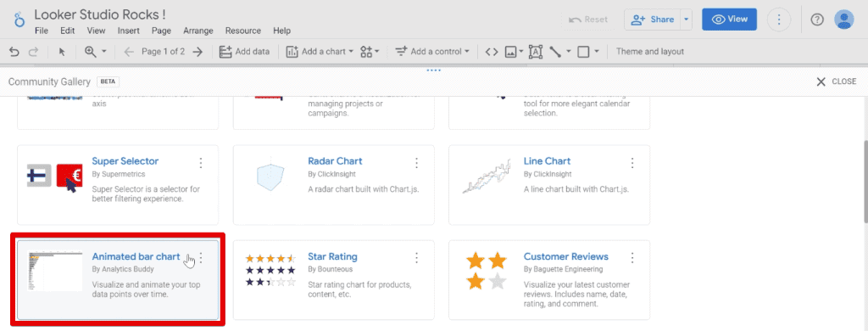Click the Looker Studio logo icon
This screenshot has width=868, height=331.
19,20
